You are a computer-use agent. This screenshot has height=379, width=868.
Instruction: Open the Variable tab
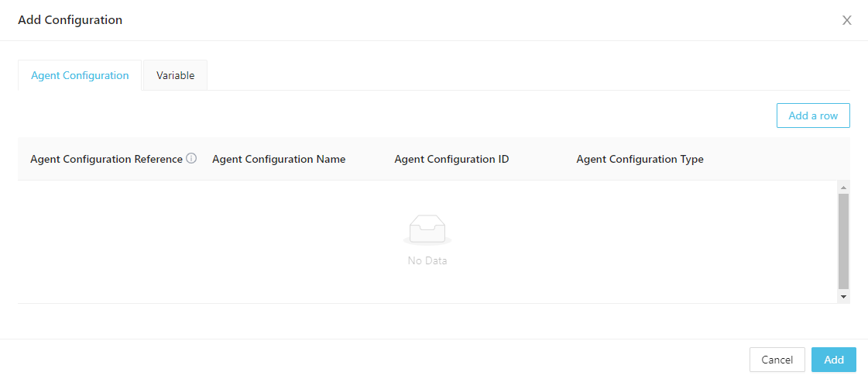[x=175, y=76]
